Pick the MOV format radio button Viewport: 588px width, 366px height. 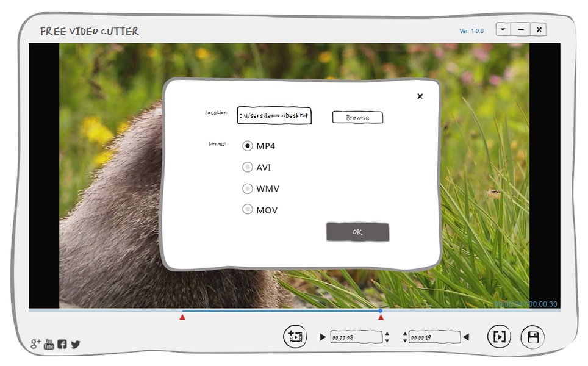click(248, 209)
